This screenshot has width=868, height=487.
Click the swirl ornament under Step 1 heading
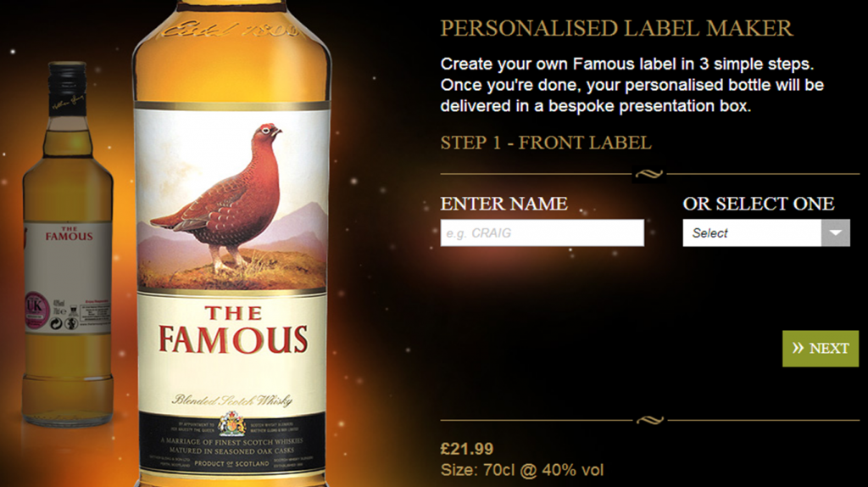point(649,174)
